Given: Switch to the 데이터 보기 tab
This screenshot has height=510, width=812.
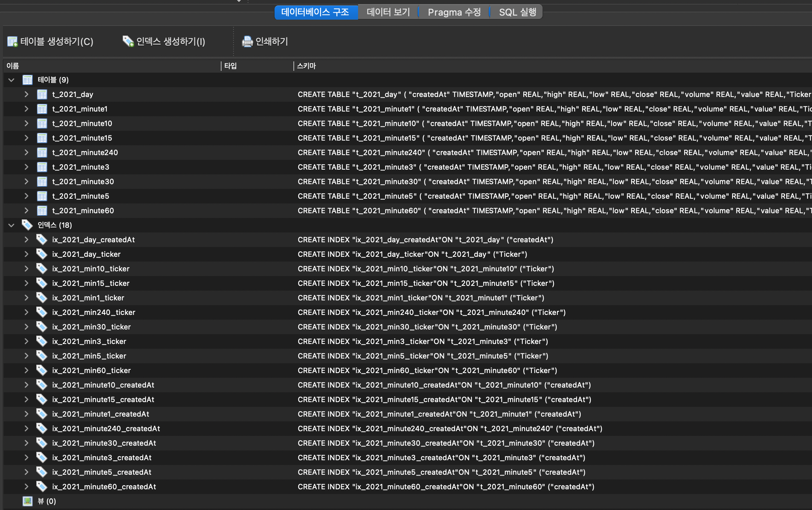Looking at the screenshot, I should 388,12.
